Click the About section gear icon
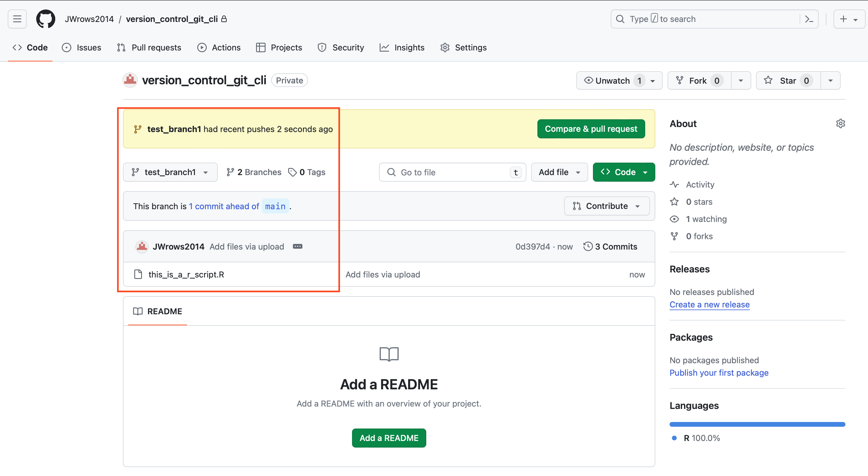This screenshot has width=868, height=476. coord(840,123)
